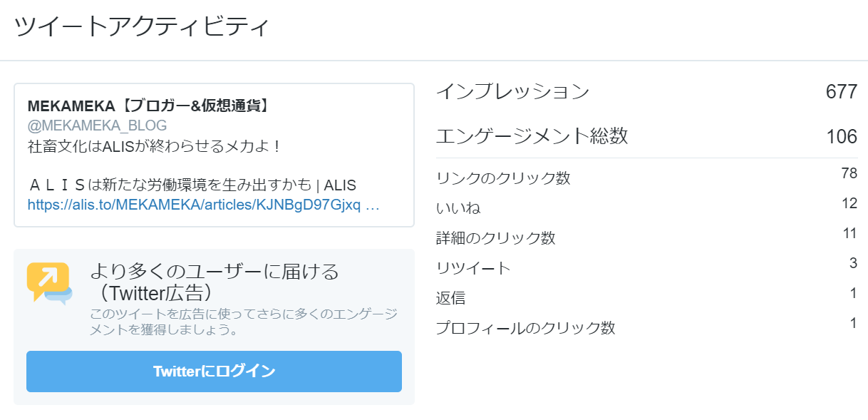Click the promo description about このツイートを広告に

[243, 322]
